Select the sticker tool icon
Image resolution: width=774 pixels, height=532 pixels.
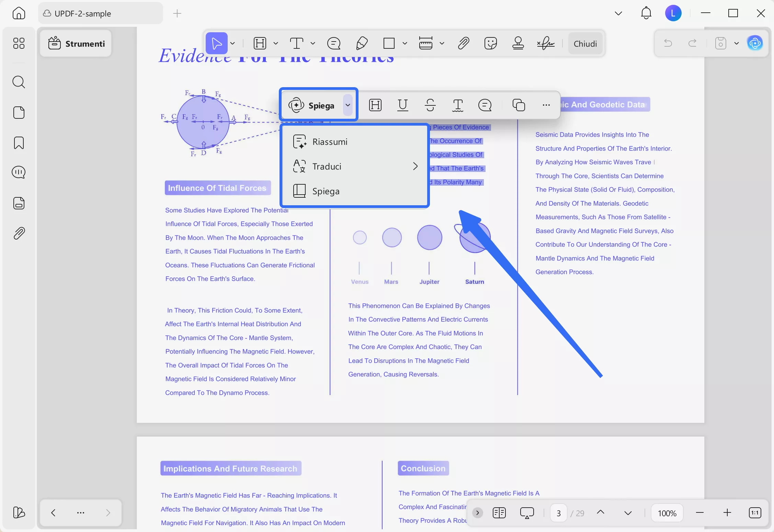click(x=490, y=43)
